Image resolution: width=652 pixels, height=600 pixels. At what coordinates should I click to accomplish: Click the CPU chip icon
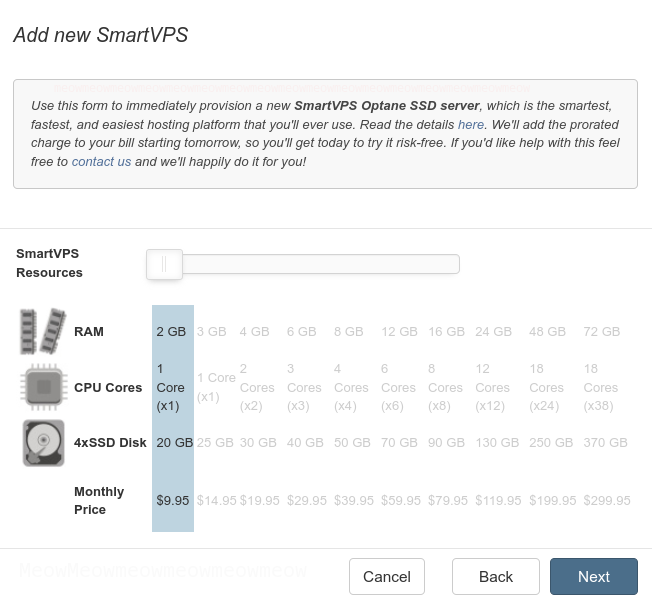pos(44,387)
